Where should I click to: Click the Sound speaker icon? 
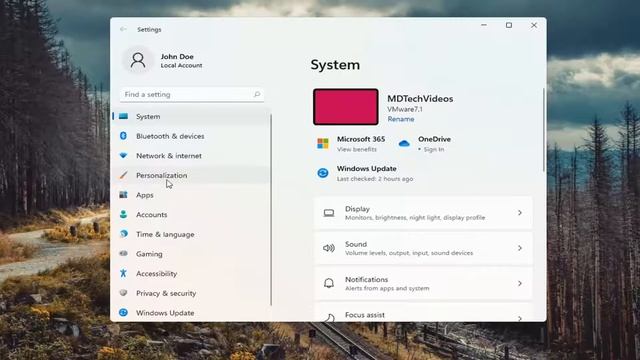(x=329, y=248)
